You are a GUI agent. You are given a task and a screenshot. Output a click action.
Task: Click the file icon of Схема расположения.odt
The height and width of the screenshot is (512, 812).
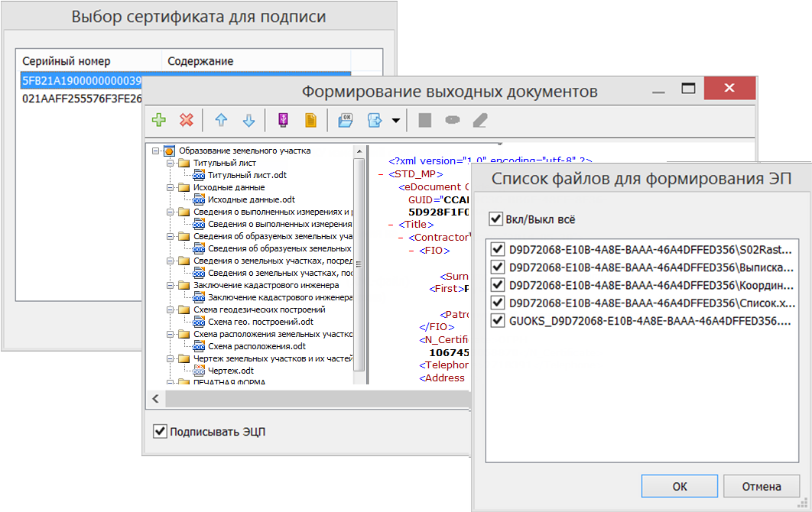point(199,346)
